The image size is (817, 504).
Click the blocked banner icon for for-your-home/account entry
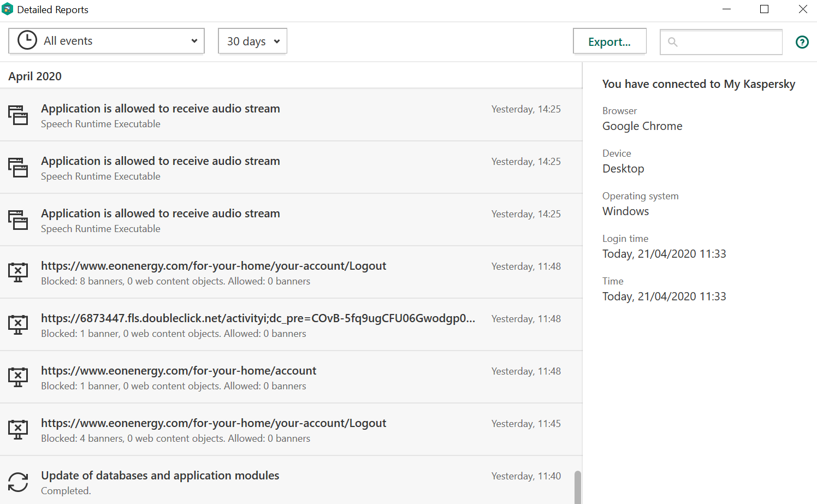tap(18, 377)
